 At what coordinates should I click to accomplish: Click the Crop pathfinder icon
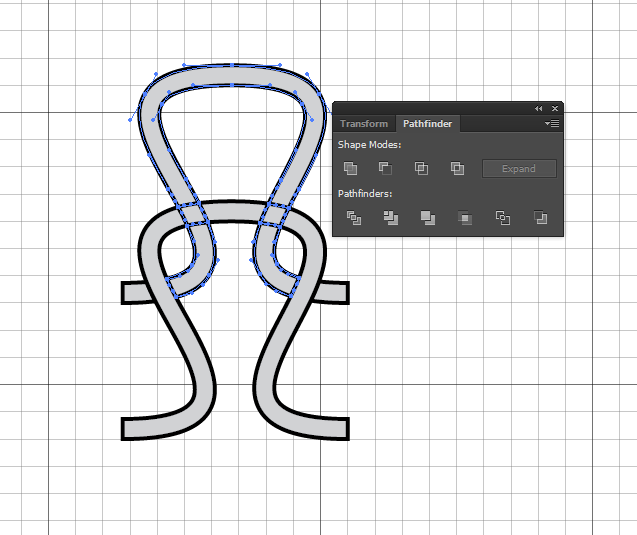point(465,218)
